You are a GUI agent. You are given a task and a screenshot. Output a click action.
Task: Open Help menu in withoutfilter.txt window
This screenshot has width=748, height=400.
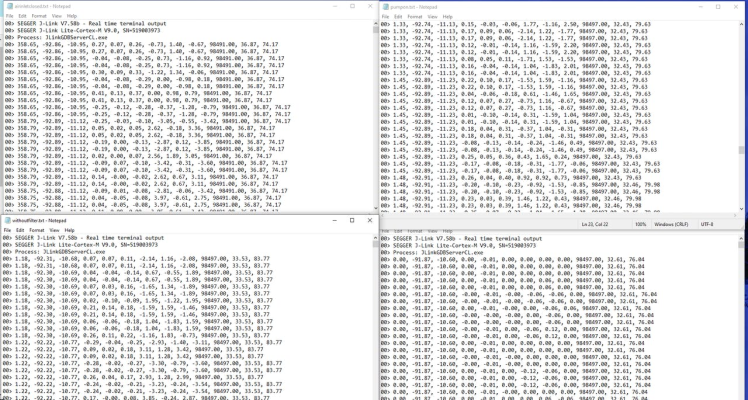(x=69, y=230)
